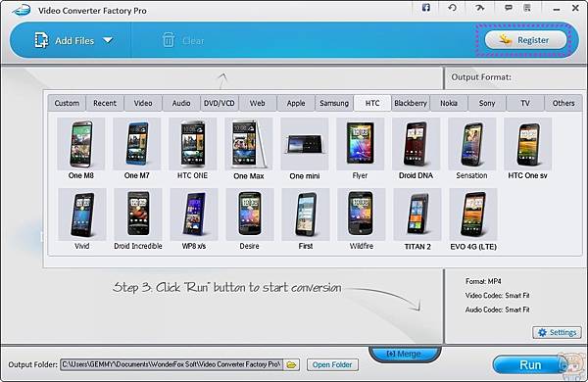This screenshot has height=382, width=588.
Task: Click the refresh arrow icon in title bar
Action: [x=452, y=8]
